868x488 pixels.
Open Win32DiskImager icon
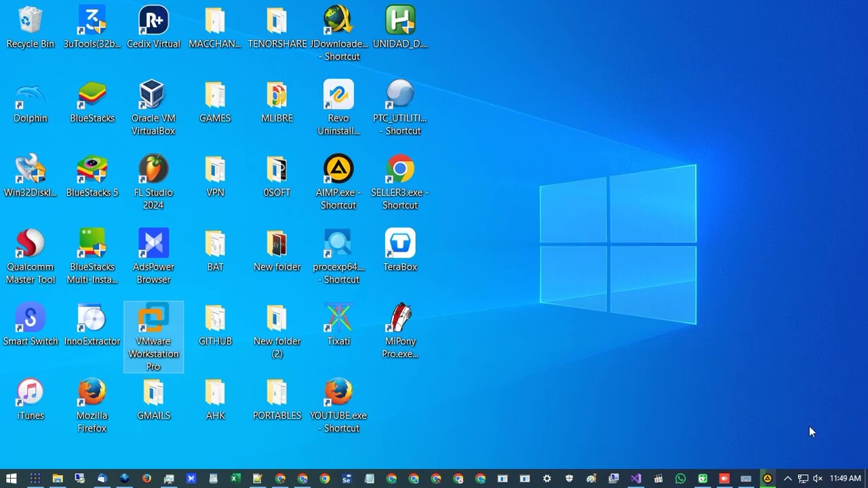(30, 176)
